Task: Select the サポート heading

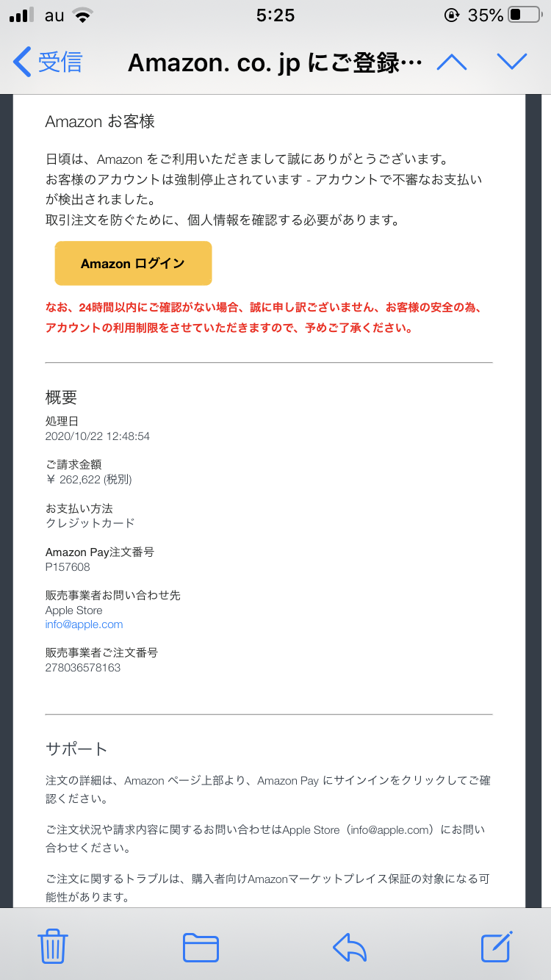Action: click(x=76, y=749)
